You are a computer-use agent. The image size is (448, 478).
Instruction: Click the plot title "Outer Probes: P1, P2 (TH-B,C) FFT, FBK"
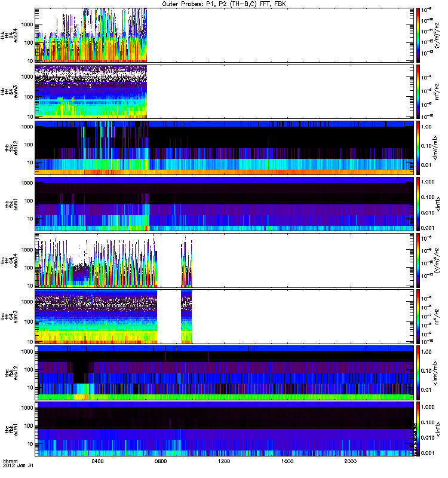pos(224,4)
